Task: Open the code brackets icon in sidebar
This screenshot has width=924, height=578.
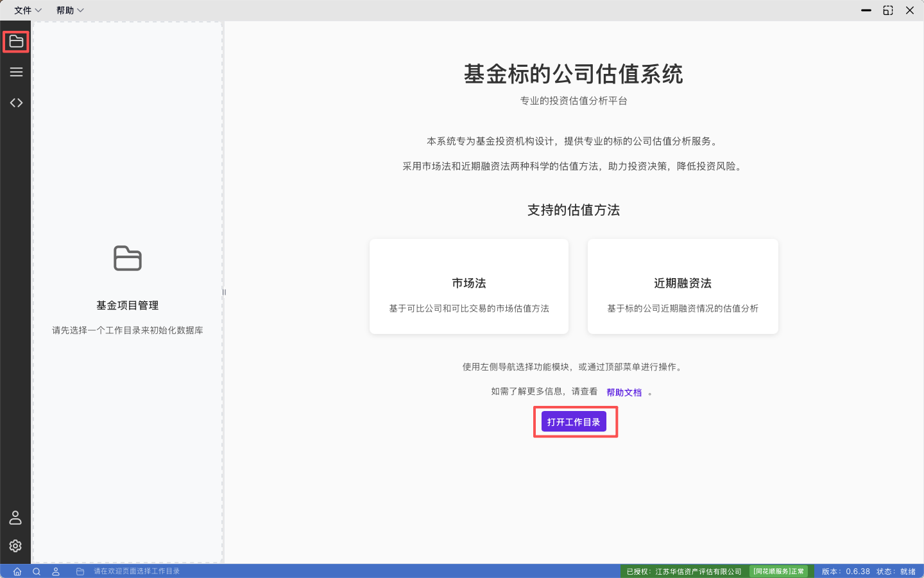Action: [16, 103]
